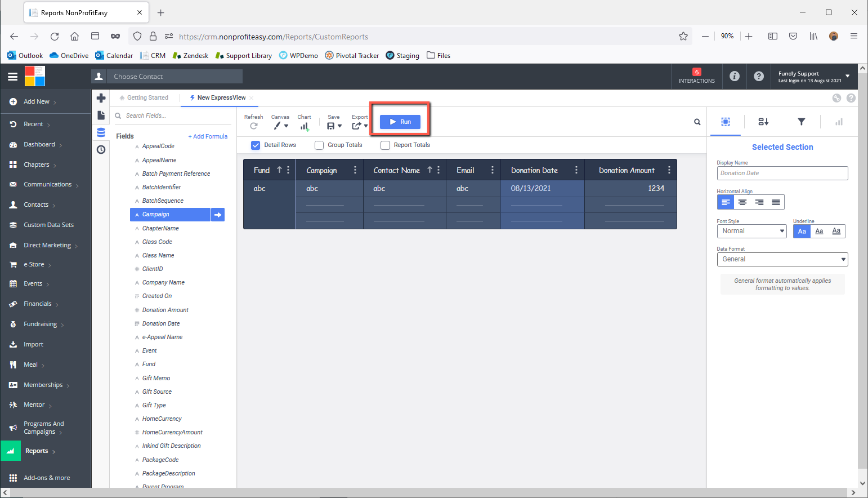Screen dimensions: 868x498
Task: Enable the Report Totals checkbox
Action: tap(385, 145)
